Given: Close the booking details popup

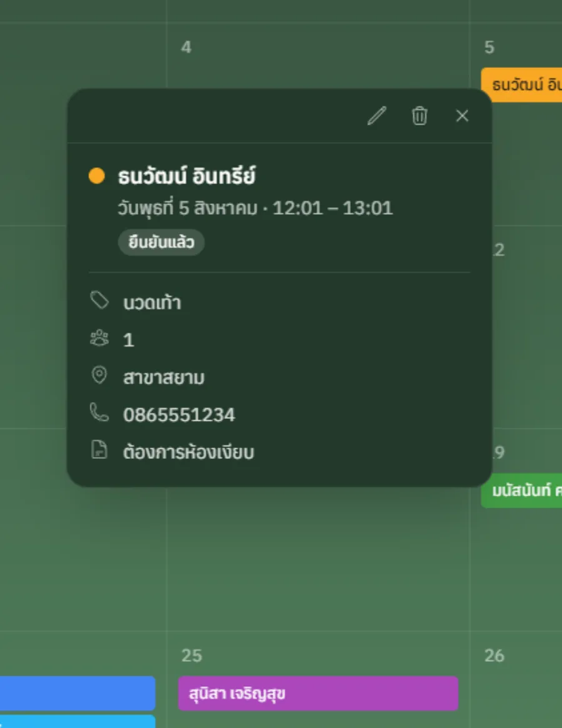Looking at the screenshot, I should click(x=462, y=116).
